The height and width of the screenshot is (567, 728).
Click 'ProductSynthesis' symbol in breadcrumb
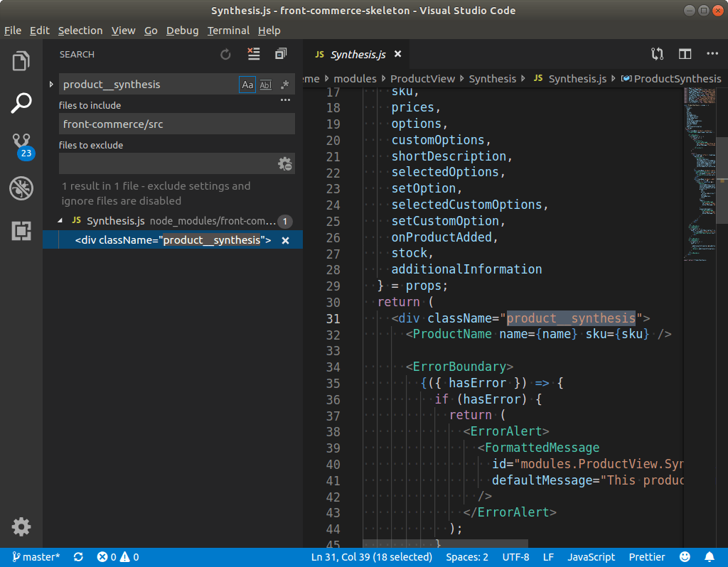coord(678,79)
